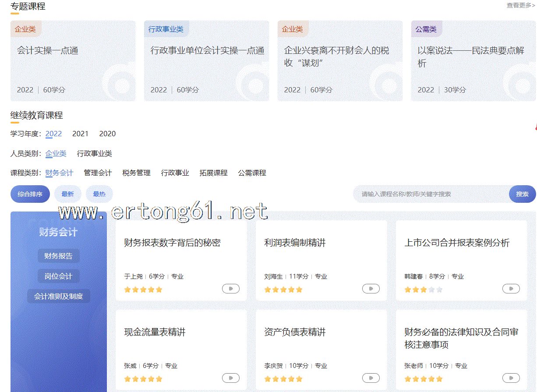The image size is (537, 392).
Task: Open 查看更多 to expand special courses
Action: 520,5
